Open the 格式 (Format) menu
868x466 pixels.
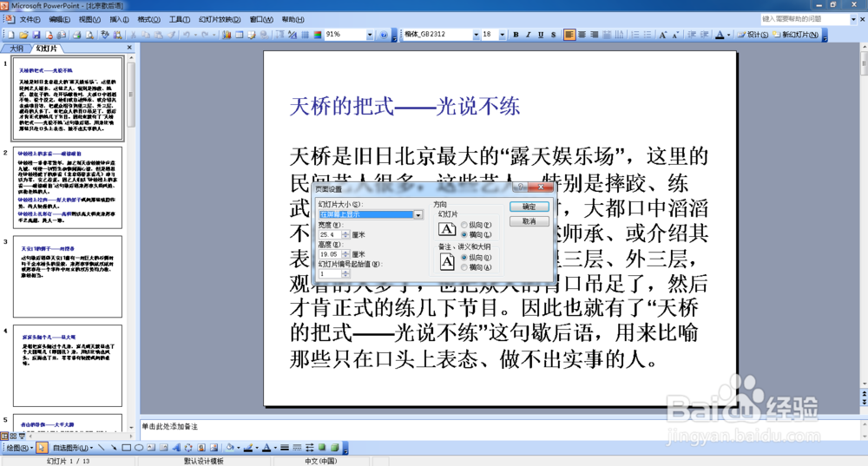coord(149,19)
